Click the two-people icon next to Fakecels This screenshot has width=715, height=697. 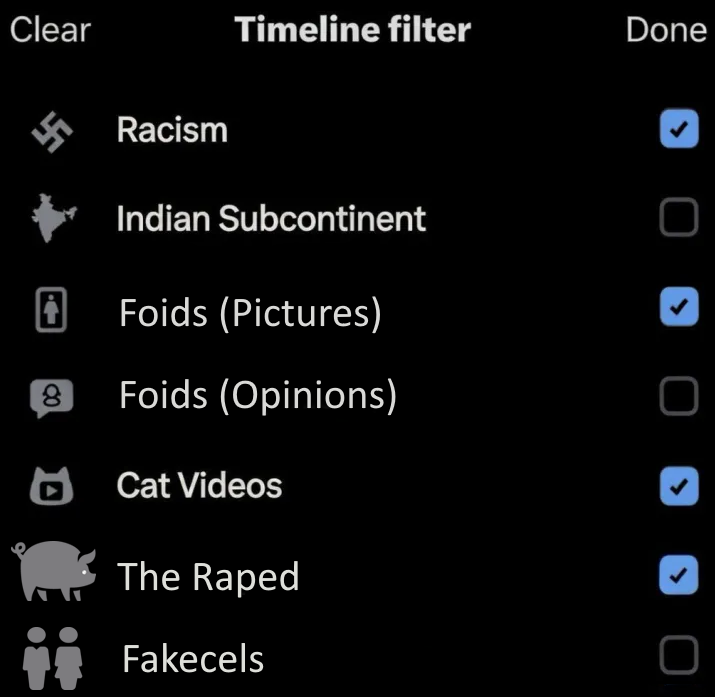[54, 656]
